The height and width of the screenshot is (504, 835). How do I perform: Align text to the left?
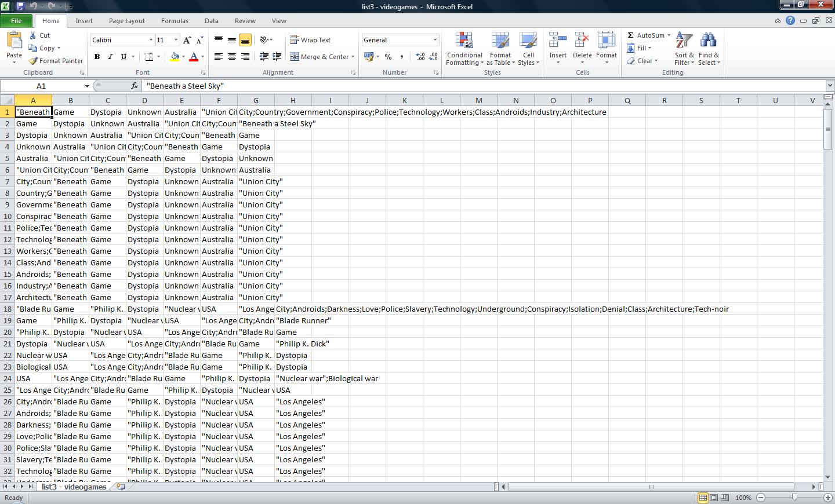click(x=219, y=57)
